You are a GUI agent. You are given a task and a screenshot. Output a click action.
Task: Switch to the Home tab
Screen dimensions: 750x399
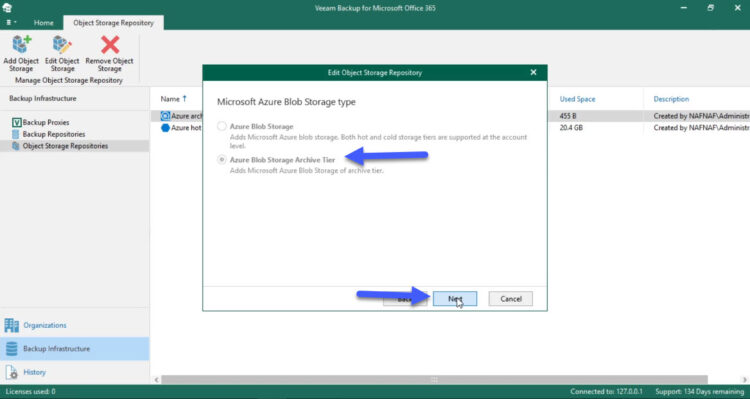[44, 22]
